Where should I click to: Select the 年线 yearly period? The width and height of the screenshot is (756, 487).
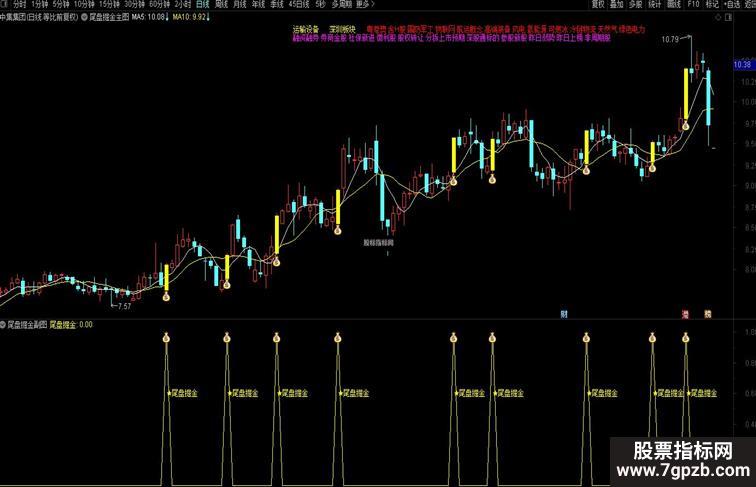click(258, 4)
